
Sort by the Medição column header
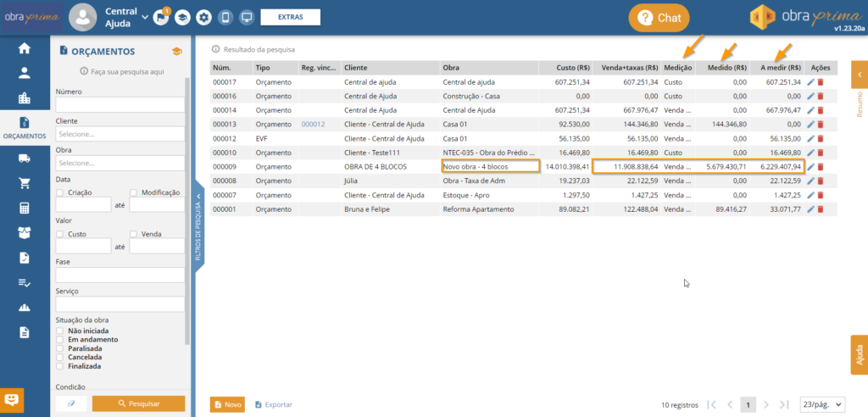677,68
